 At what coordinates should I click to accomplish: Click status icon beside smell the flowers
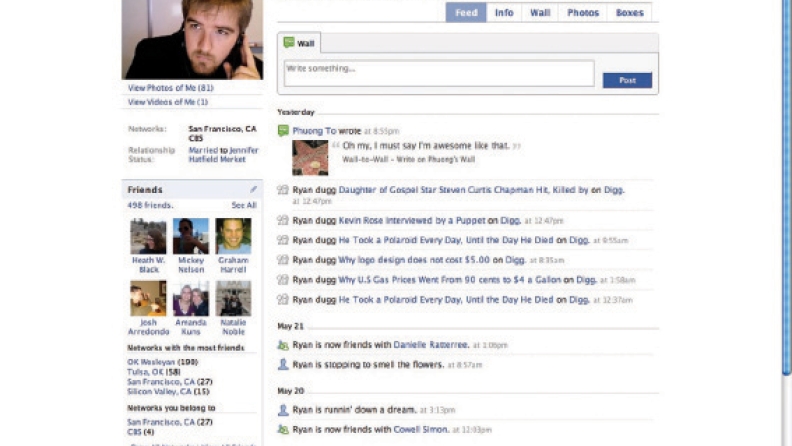(x=283, y=364)
